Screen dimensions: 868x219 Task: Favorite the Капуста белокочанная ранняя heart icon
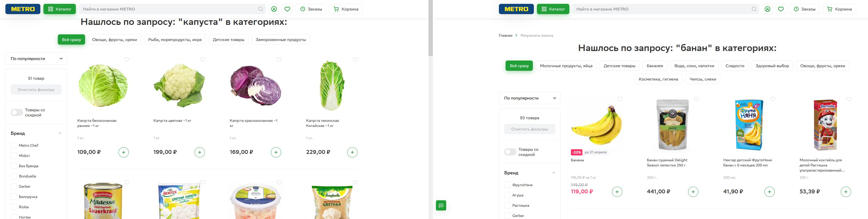127,59
